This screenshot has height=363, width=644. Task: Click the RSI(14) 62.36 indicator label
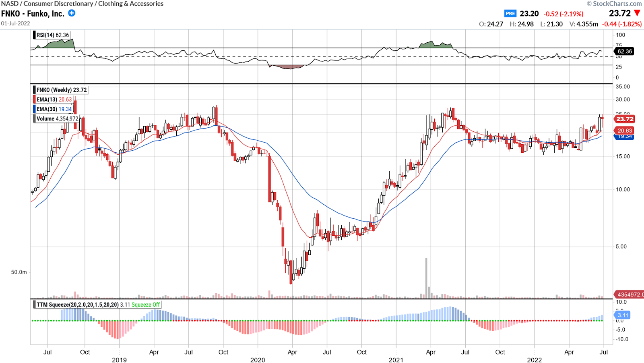coord(53,35)
